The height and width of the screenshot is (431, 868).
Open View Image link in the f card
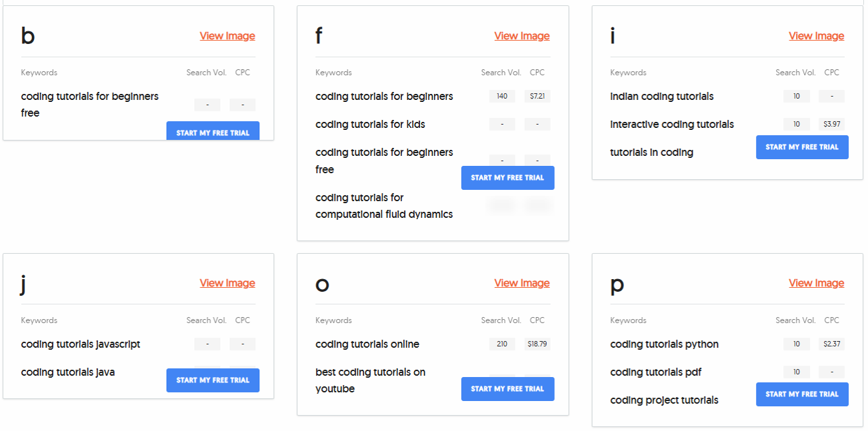click(522, 36)
